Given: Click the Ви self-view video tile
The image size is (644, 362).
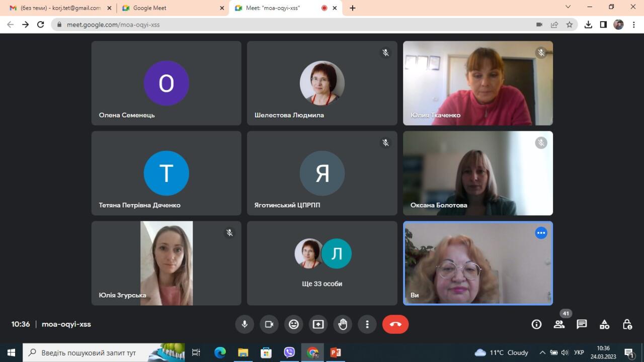Looking at the screenshot, I should (478, 263).
